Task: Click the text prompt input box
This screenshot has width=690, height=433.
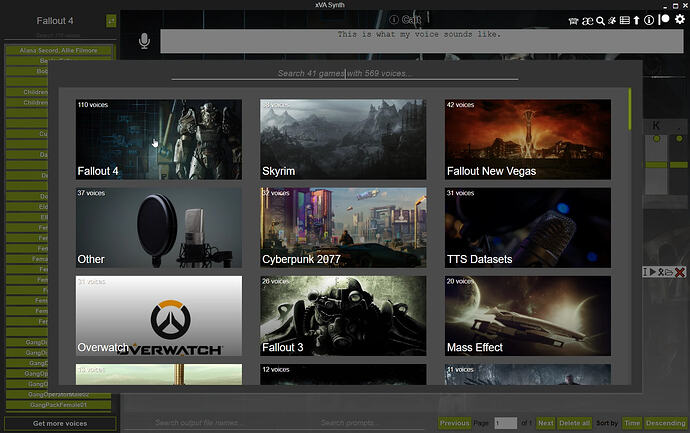Action: [x=422, y=41]
